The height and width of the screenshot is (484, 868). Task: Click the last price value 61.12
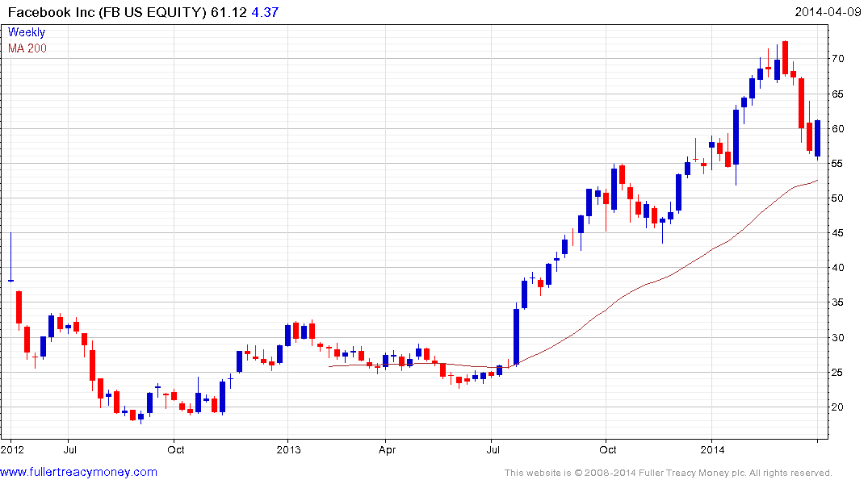click(x=229, y=12)
